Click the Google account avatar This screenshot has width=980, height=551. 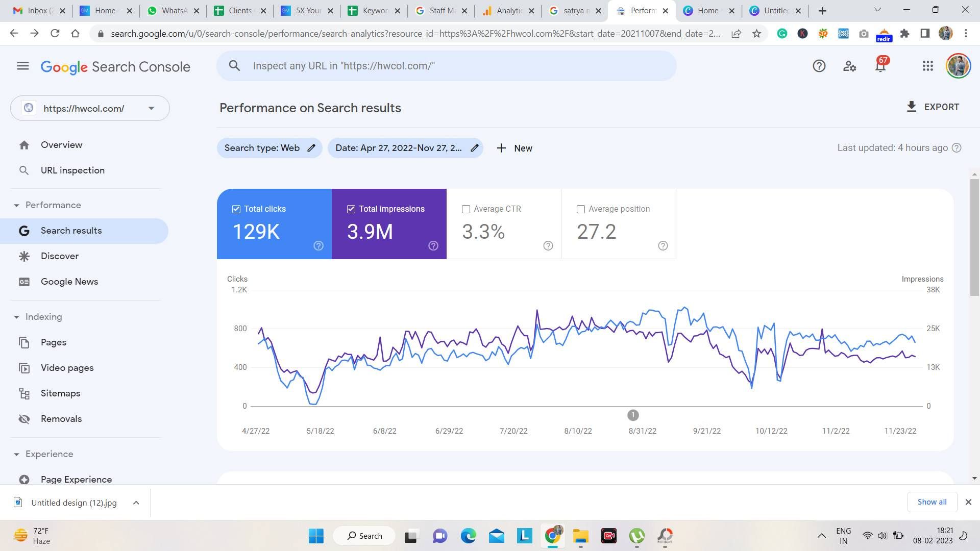coord(958,66)
